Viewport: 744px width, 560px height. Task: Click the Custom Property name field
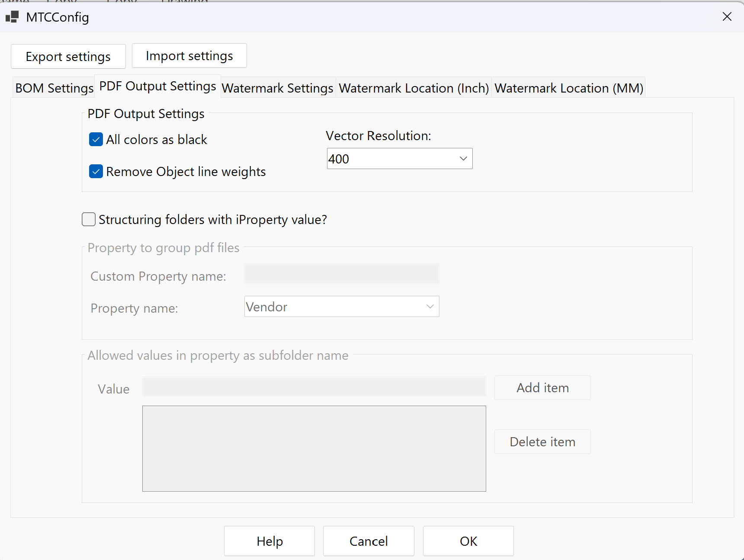pyautogui.click(x=342, y=274)
